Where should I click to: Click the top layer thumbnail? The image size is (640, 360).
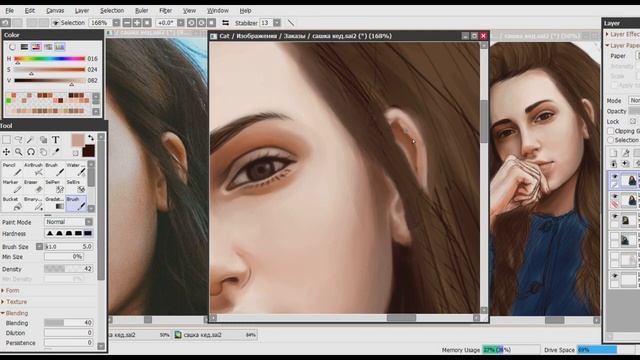pyautogui.click(x=629, y=180)
